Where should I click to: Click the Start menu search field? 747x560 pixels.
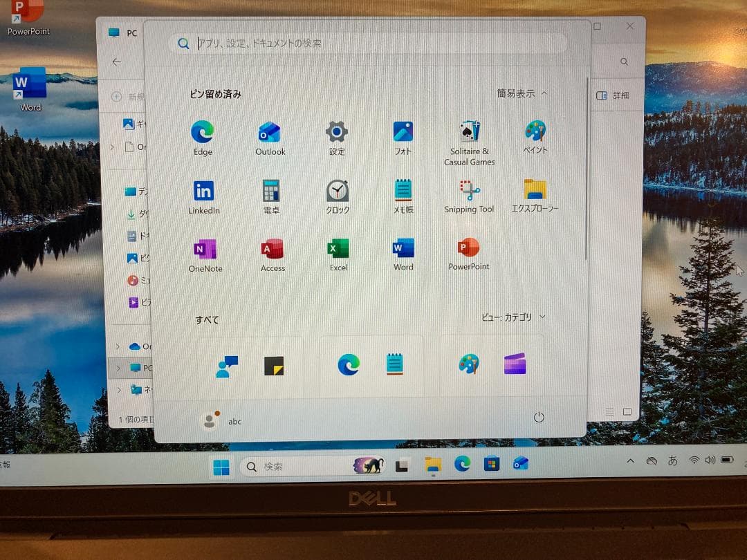point(368,44)
